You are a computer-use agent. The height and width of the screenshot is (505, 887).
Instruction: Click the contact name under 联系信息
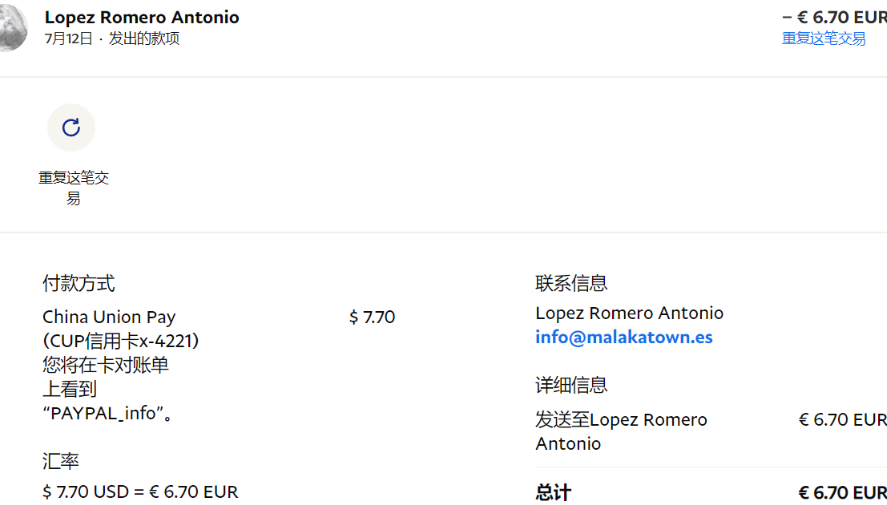pos(629,313)
